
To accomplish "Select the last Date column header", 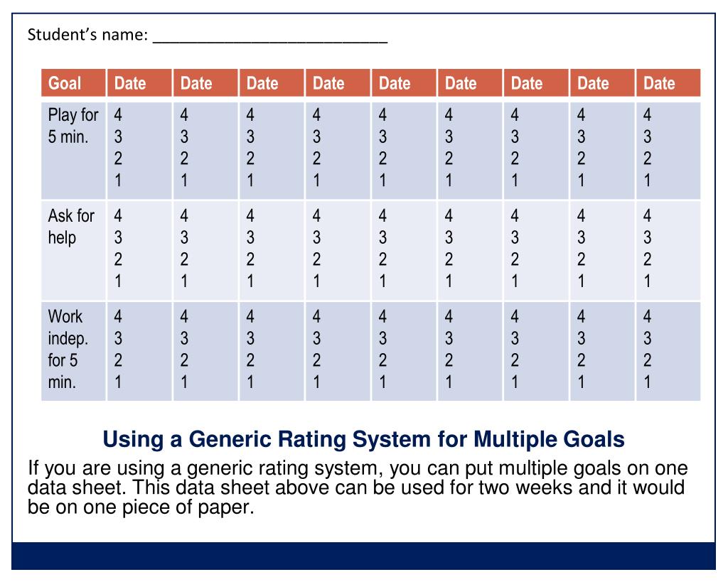I will point(659,84).
